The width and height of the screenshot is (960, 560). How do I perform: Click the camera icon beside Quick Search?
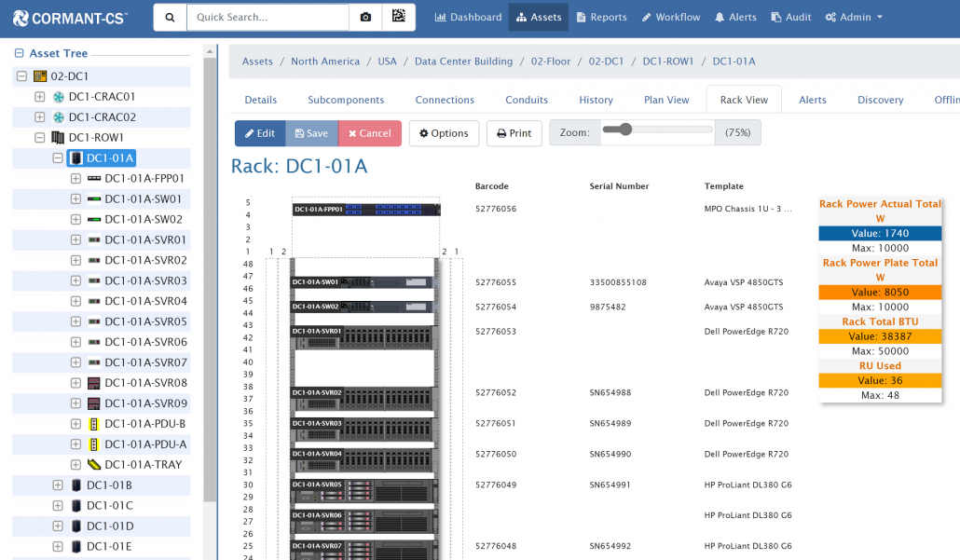click(x=366, y=17)
